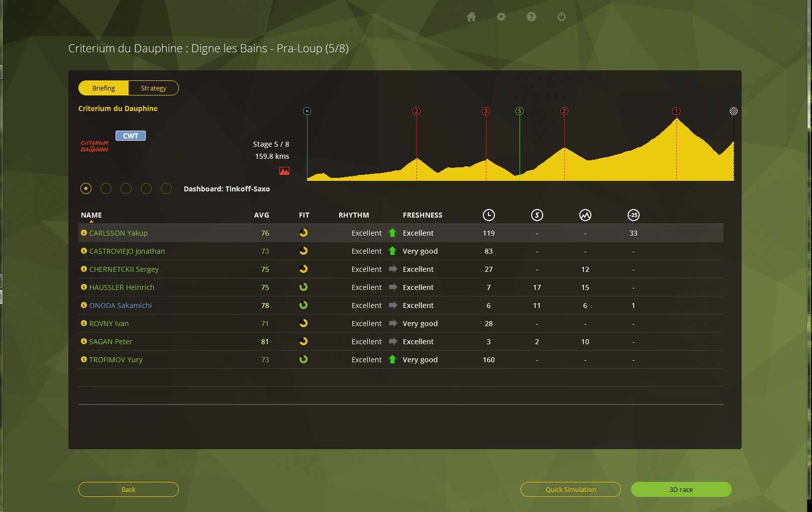Open the help question mark icon
The height and width of the screenshot is (512, 812).
(x=531, y=17)
